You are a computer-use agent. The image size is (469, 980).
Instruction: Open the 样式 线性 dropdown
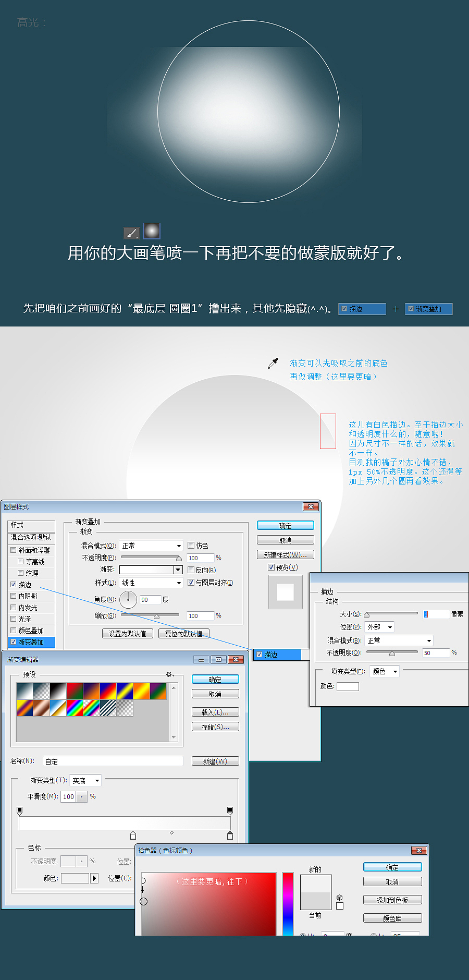[x=151, y=583]
